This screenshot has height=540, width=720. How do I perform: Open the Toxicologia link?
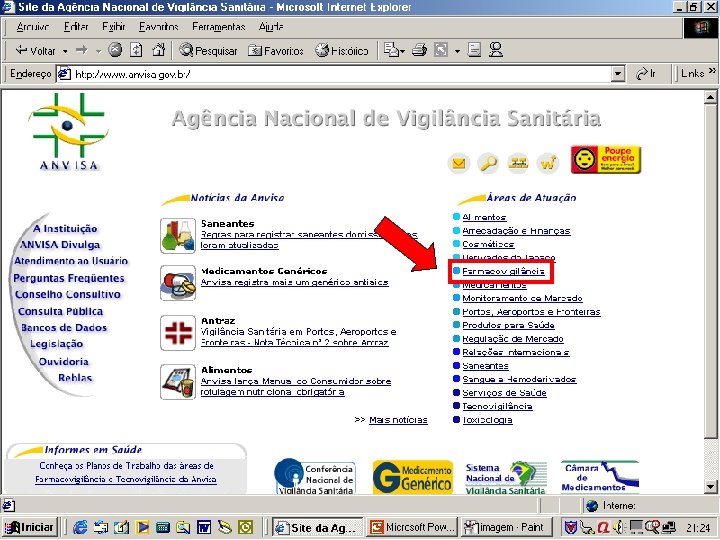click(x=487, y=420)
